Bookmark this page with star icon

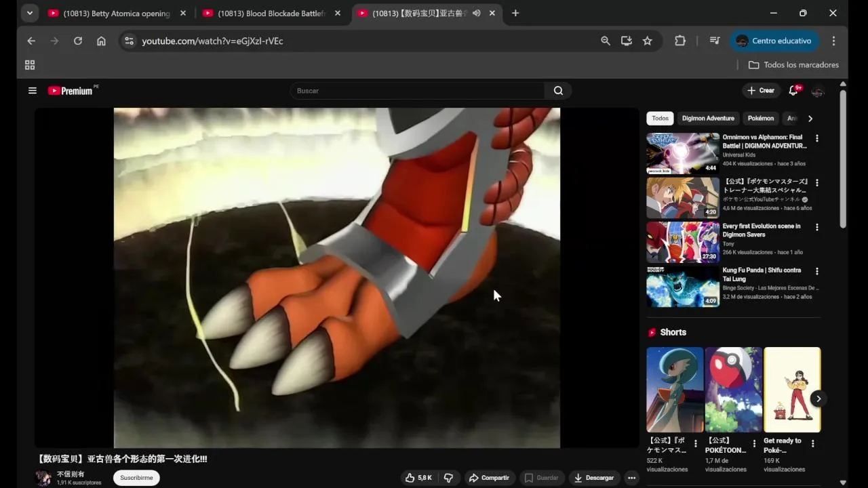click(x=648, y=41)
